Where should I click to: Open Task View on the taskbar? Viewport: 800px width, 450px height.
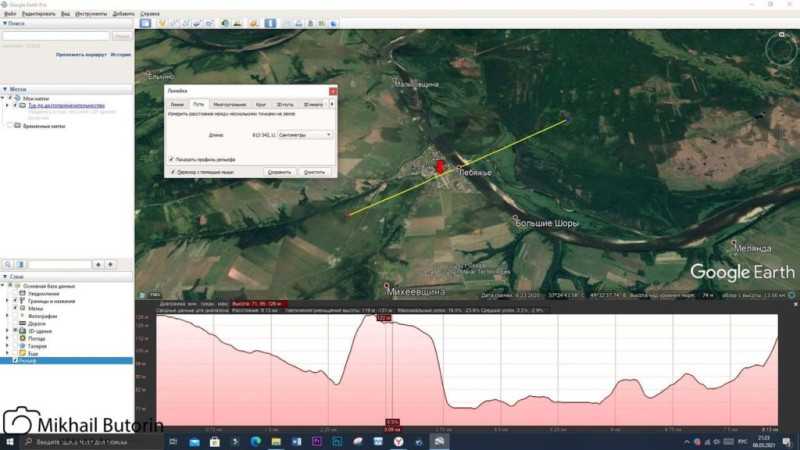(172, 441)
